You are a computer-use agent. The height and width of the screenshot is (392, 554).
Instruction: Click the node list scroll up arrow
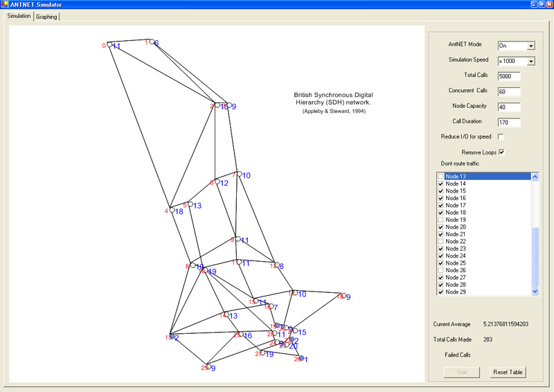(535, 177)
